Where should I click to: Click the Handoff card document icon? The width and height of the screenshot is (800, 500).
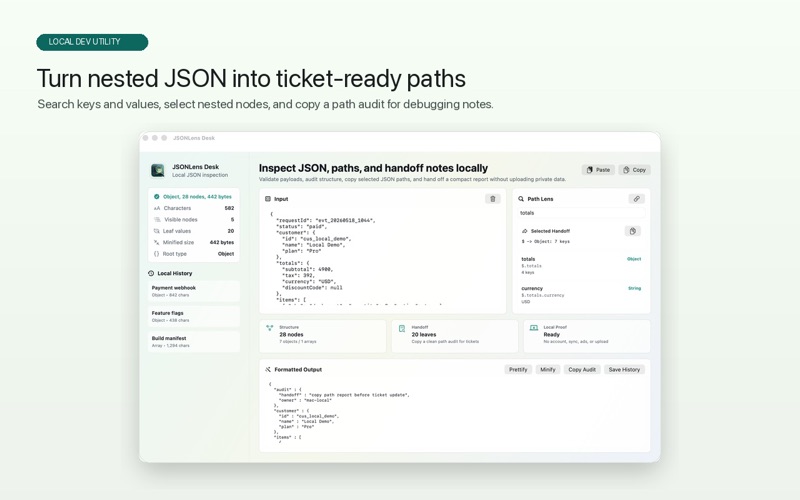[x=402, y=329]
